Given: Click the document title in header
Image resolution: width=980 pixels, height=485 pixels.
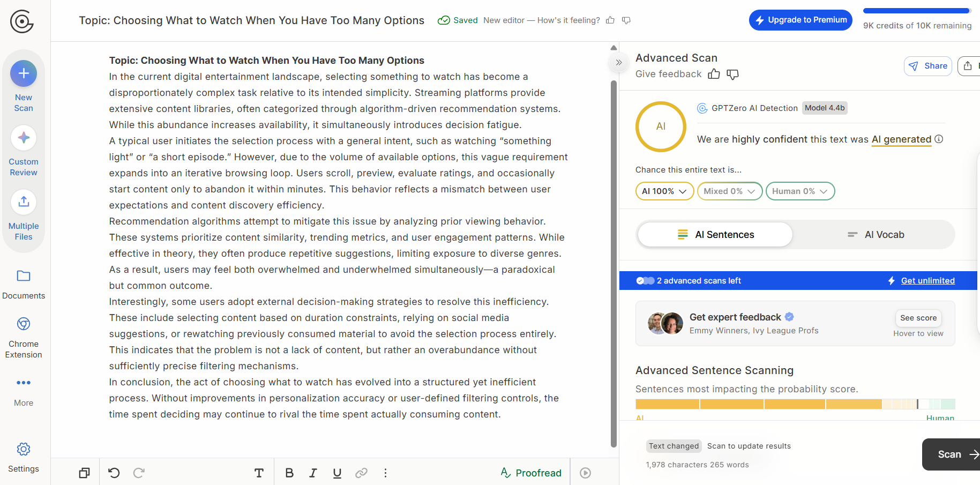Looking at the screenshot, I should tap(251, 20).
